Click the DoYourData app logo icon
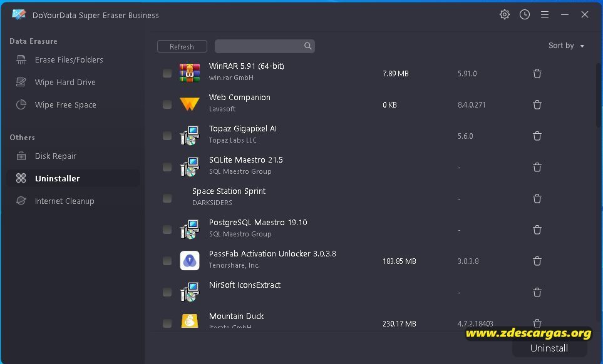The height and width of the screenshot is (364, 603). pos(18,14)
